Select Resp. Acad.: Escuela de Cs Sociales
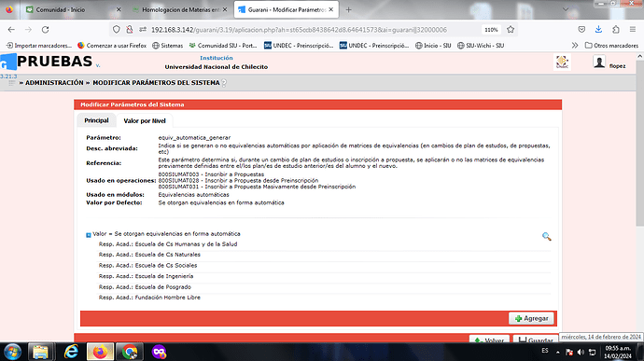The height and width of the screenshot is (361, 644). click(x=147, y=265)
